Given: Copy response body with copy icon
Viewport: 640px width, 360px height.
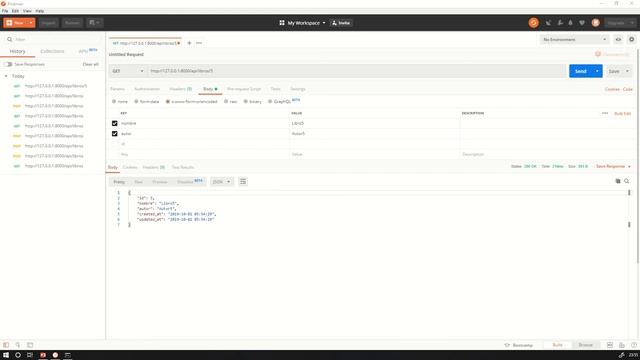Looking at the screenshot, I should coord(618,181).
